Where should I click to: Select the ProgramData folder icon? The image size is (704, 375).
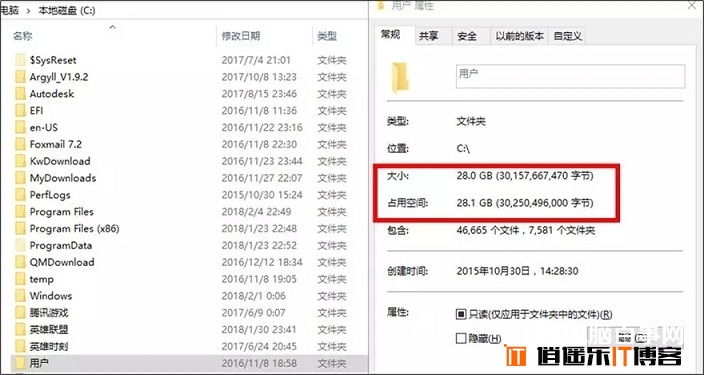tap(20, 245)
